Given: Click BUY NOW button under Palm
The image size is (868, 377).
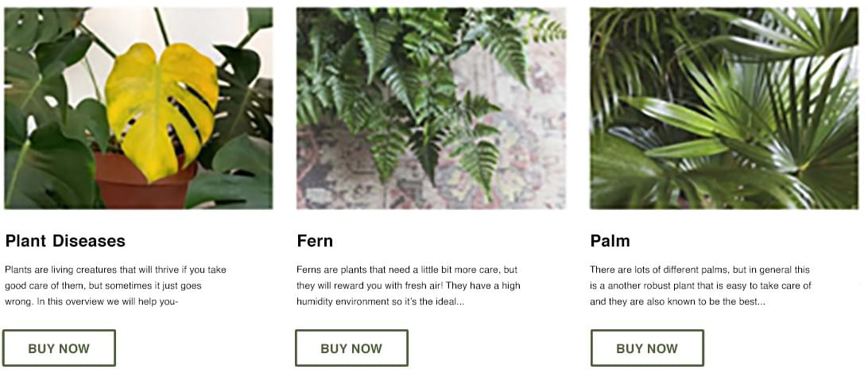Looking at the screenshot, I should [647, 348].
